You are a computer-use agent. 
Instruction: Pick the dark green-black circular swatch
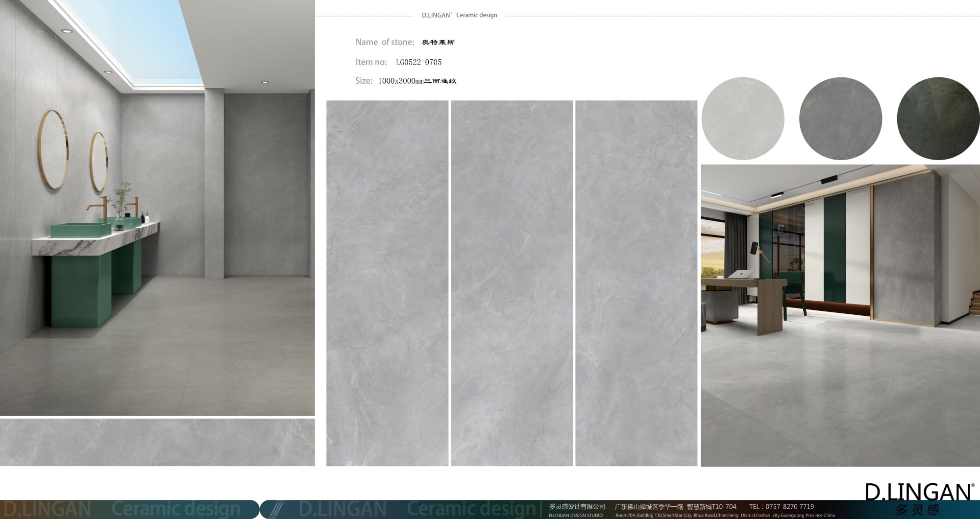pyautogui.click(x=938, y=118)
